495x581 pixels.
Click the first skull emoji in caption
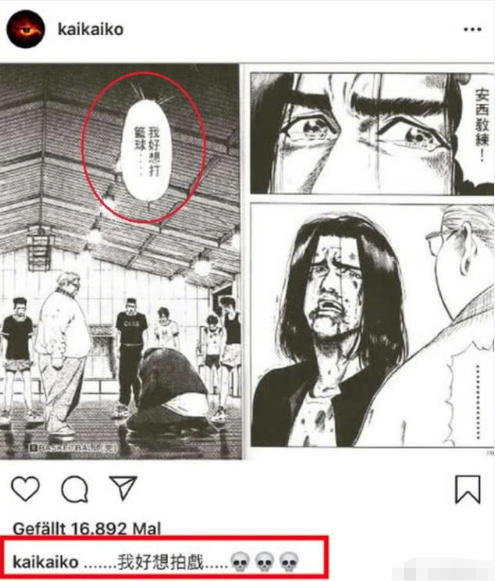240,562
